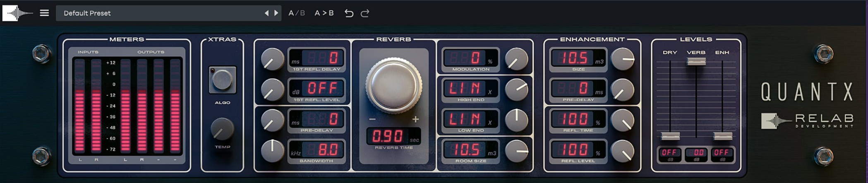Click the Enhancement Size knob
The height and width of the screenshot is (183, 868).
point(623,59)
